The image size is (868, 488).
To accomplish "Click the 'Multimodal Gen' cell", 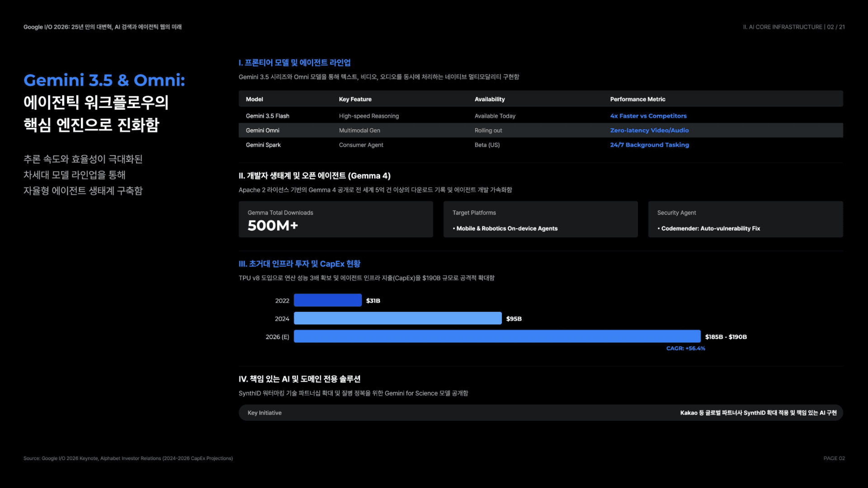I will (x=359, y=131).
